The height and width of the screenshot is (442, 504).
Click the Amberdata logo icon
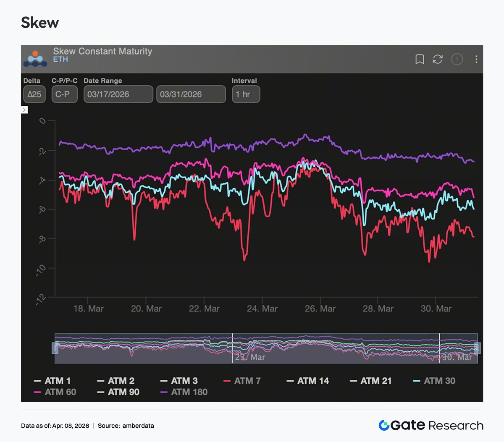tap(35, 59)
